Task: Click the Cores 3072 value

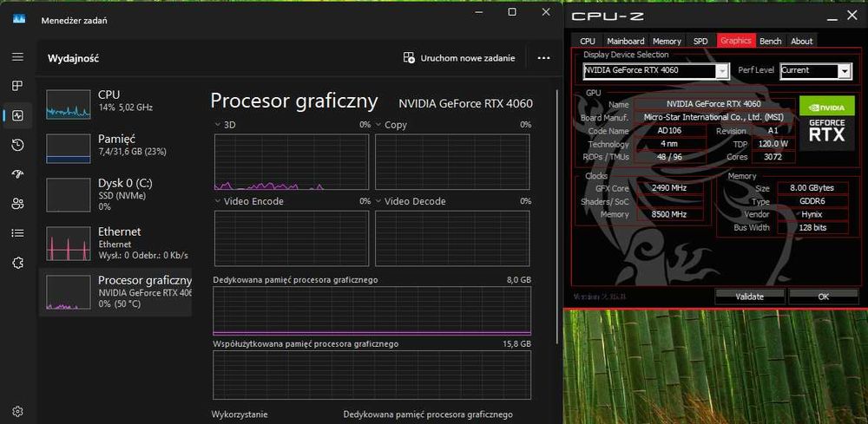Action: click(773, 157)
